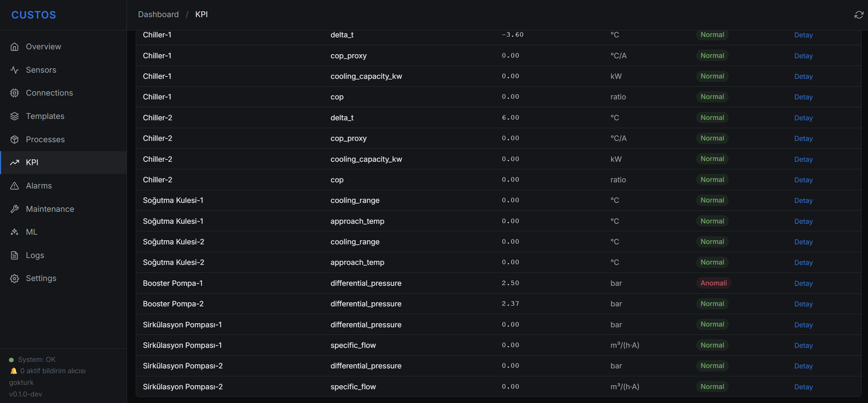Click the Logs document icon
This screenshot has height=403, width=868.
[15, 255]
